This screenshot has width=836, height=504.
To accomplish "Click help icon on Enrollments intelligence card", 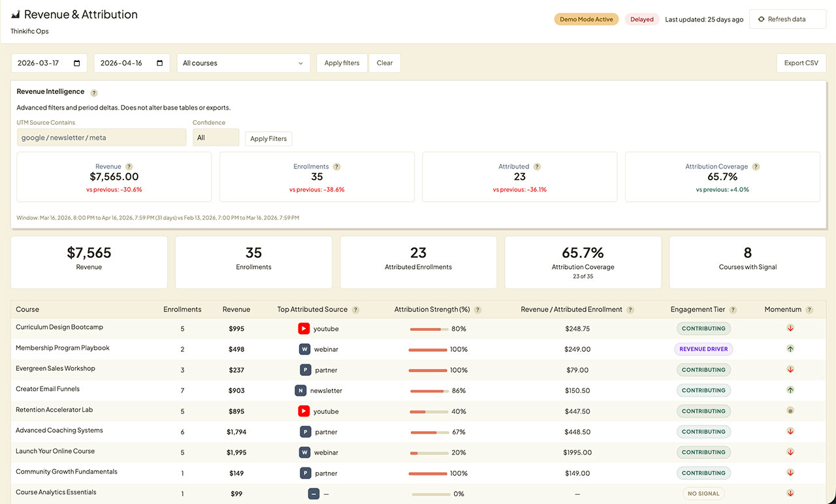I will [336, 166].
